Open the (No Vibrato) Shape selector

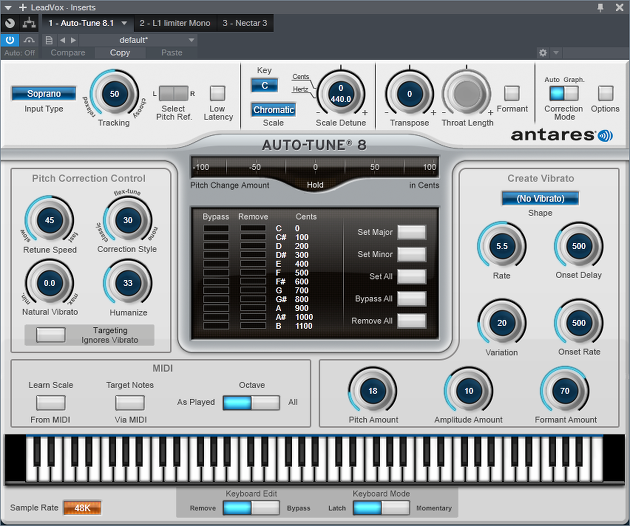(x=540, y=198)
